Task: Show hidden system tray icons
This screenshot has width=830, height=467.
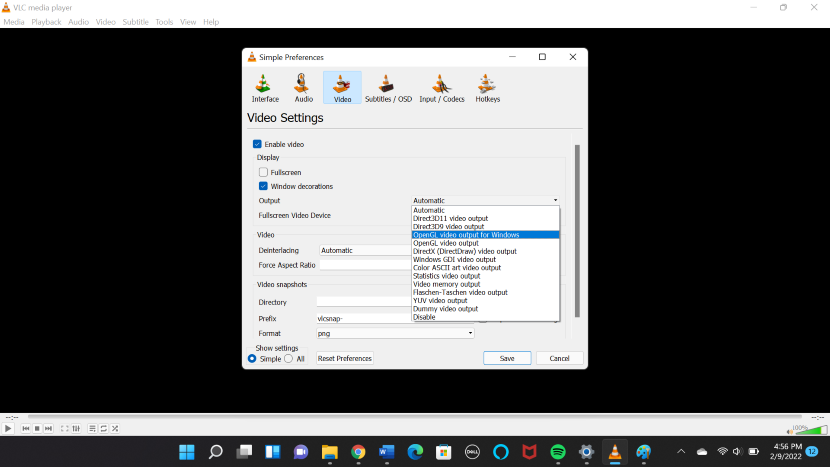Action: (x=681, y=452)
